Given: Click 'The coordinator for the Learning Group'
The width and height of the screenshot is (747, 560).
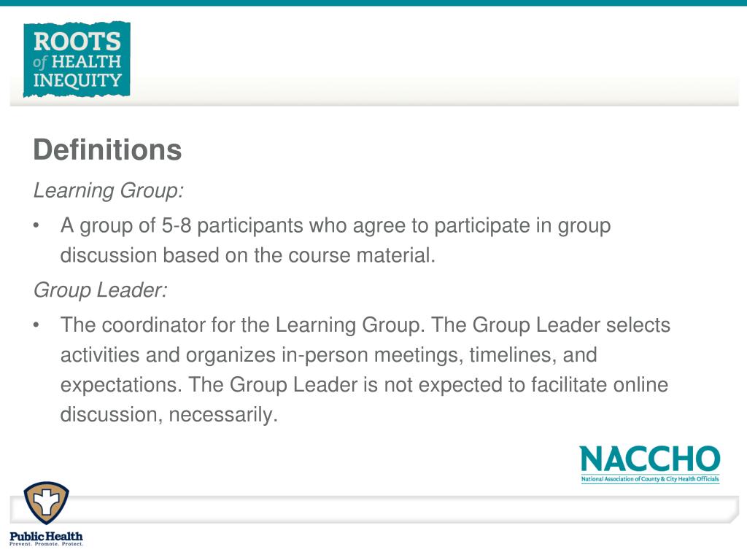Looking at the screenshot, I should pos(241,325).
